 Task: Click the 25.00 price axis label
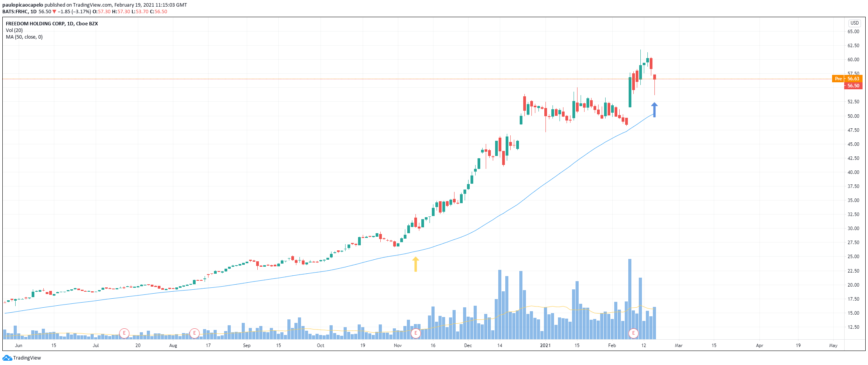click(x=853, y=257)
